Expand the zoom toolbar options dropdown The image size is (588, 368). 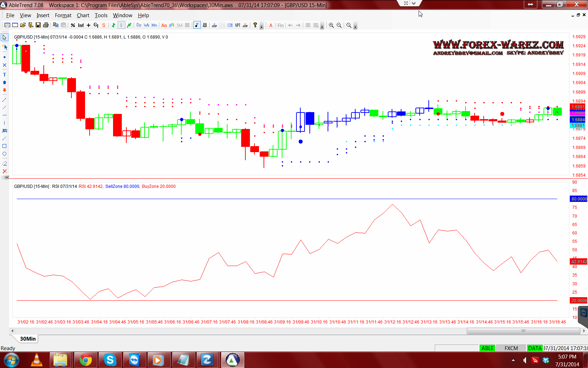tap(355, 27)
